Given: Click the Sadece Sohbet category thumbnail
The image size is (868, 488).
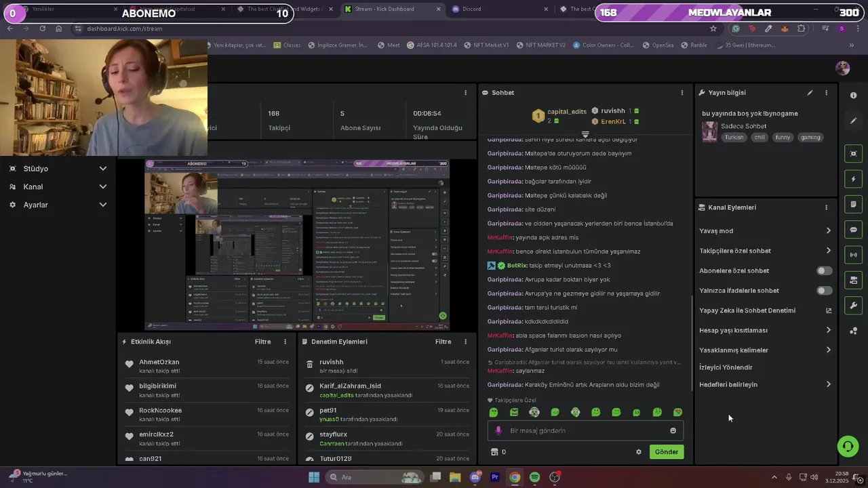Looking at the screenshot, I should [x=709, y=131].
